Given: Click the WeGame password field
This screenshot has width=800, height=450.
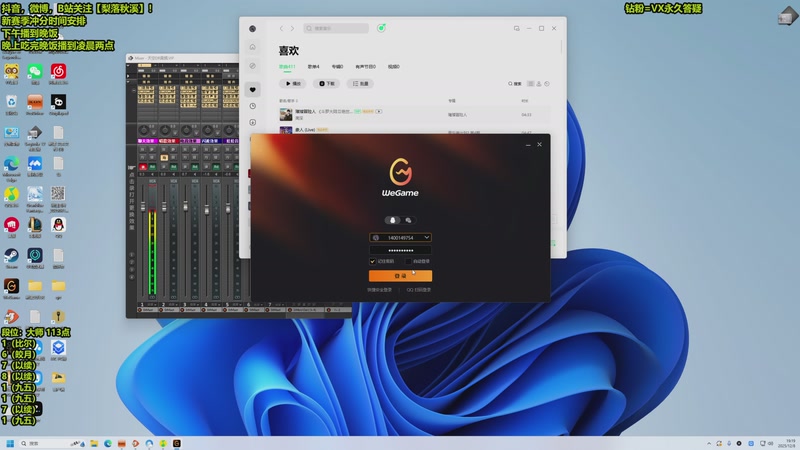Looking at the screenshot, I should [400, 250].
